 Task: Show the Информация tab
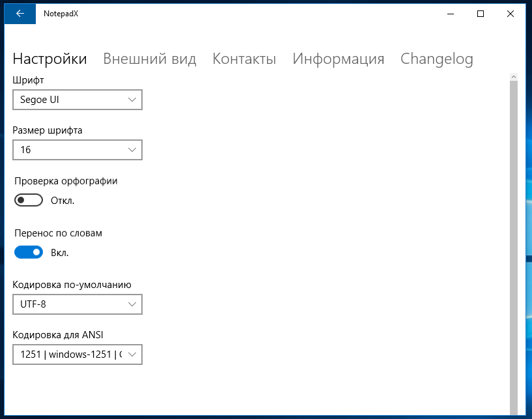pyautogui.click(x=338, y=59)
